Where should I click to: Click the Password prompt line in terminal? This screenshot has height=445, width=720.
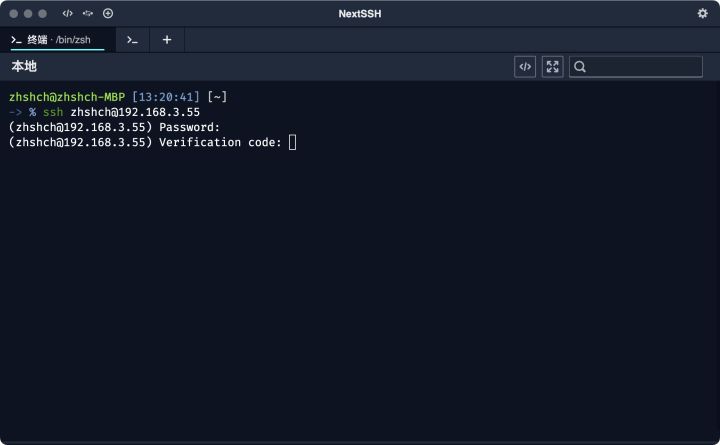point(113,127)
